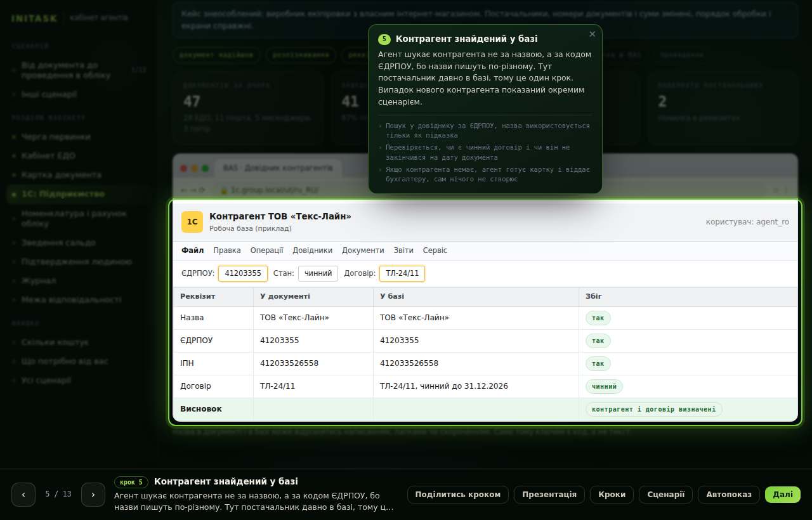Go to the next step arrow
The width and height of the screenshot is (812, 520).
(x=93, y=495)
